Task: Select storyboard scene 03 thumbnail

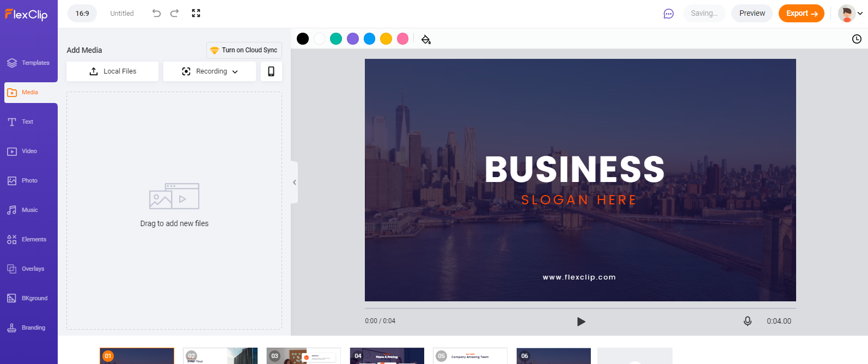Action: pos(303,356)
